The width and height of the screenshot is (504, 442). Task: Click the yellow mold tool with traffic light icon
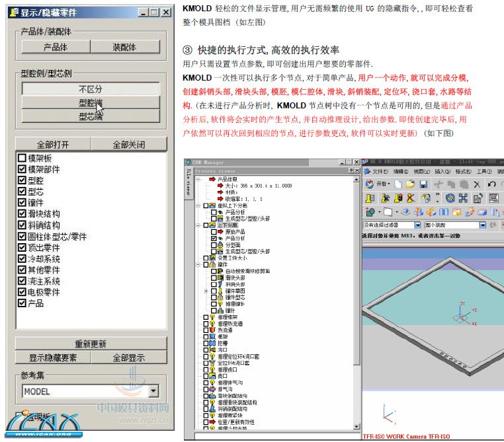tap(398, 198)
